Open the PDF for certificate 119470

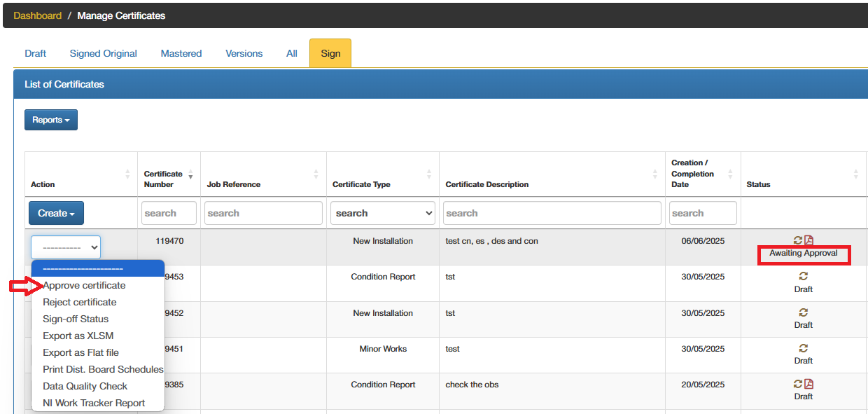tap(809, 239)
